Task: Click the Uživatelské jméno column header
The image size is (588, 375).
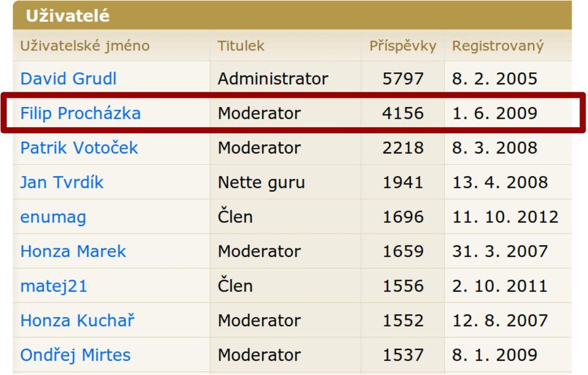Action: coord(85,46)
